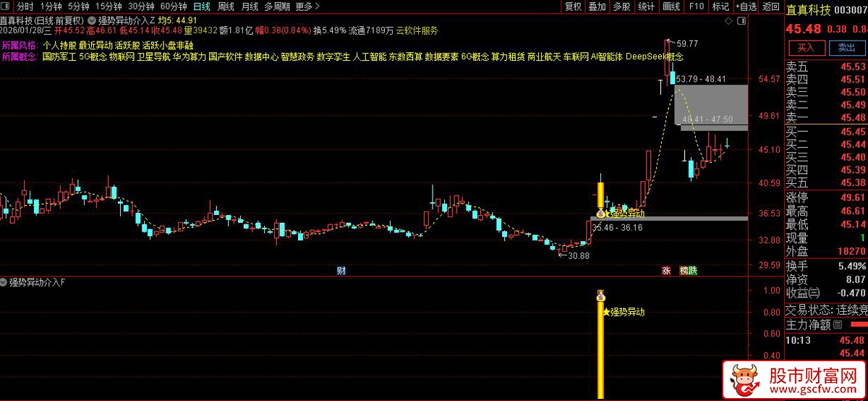Open the indicator dropdown beside 直真科技 title
868x401 pixels.
(x=91, y=20)
